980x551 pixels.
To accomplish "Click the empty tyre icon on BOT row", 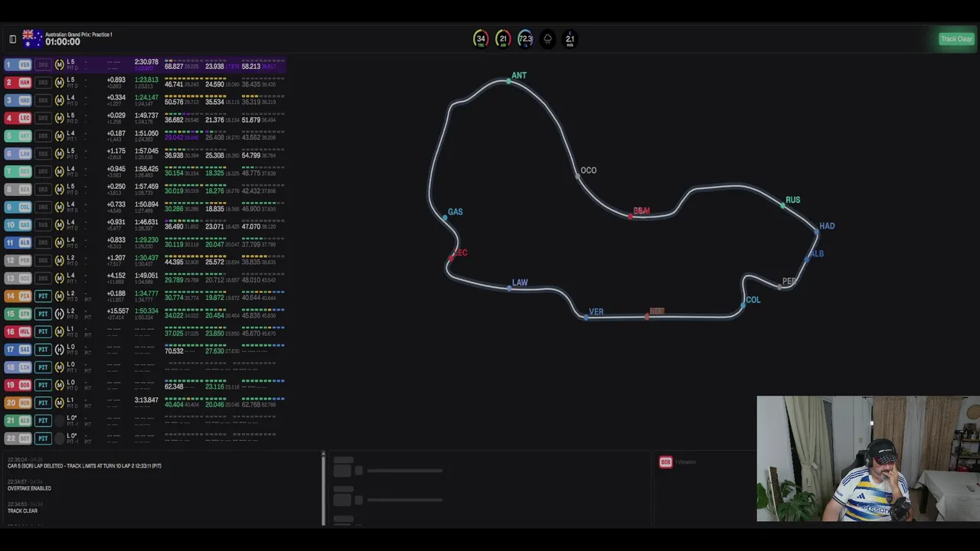I will (x=59, y=439).
